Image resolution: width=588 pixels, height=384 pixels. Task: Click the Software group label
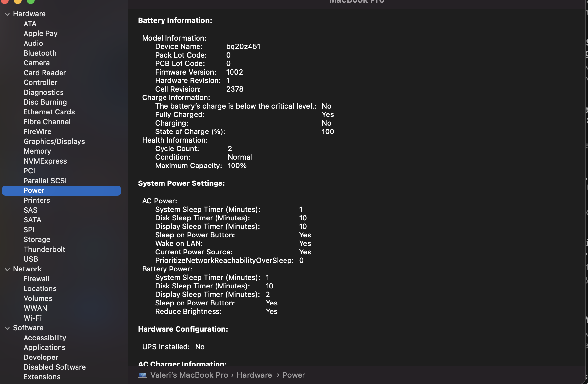tap(28, 328)
